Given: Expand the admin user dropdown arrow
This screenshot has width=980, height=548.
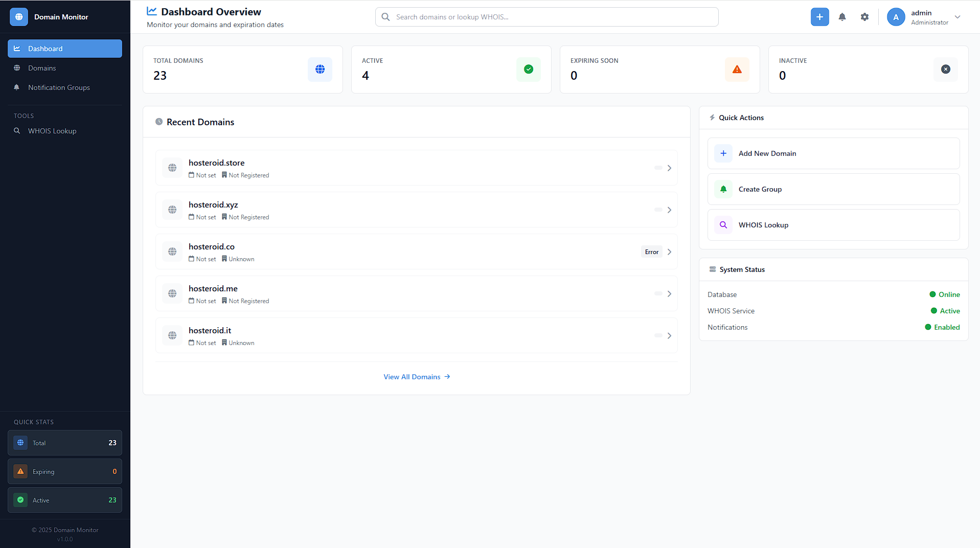Looking at the screenshot, I should tap(958, 17).
